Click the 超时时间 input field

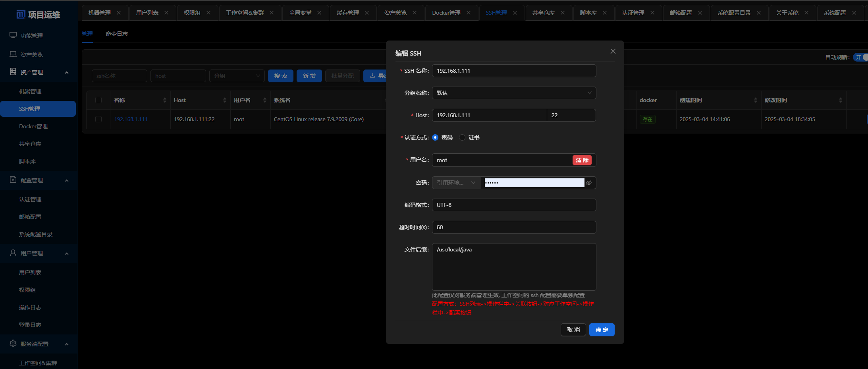tap(514, 227)
